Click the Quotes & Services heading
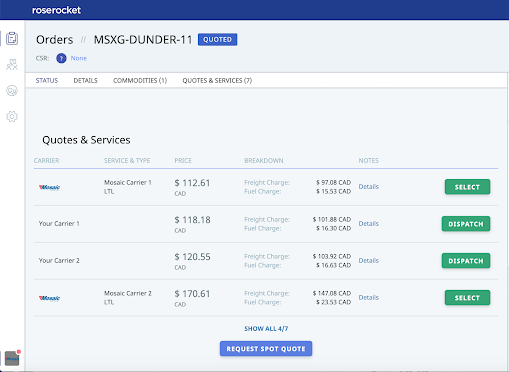Image resolution: width=509 pixels, height=372 pixels. coord(86,140)
